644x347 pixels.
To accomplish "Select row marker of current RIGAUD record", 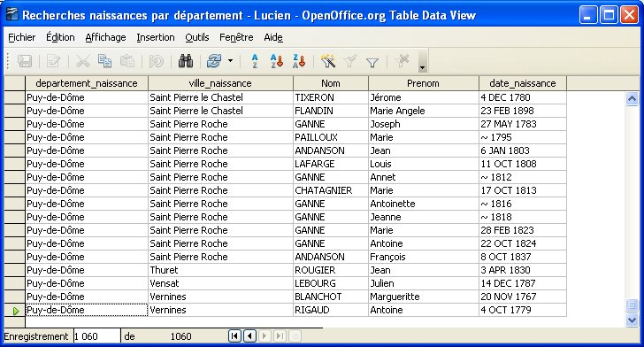I will click(x=15, y=311).
